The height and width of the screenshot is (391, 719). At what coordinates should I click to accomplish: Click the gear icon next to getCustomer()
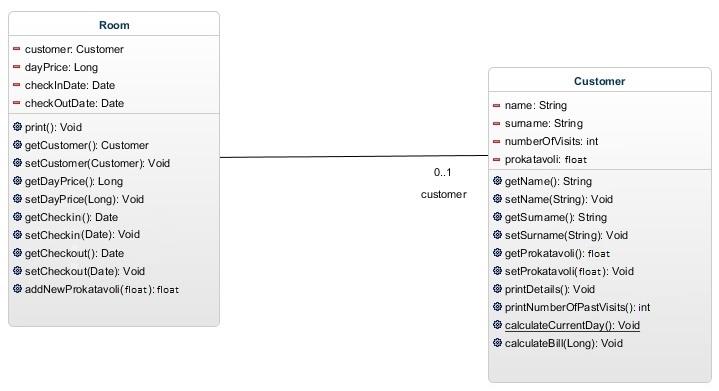click(x=17, y=144)
